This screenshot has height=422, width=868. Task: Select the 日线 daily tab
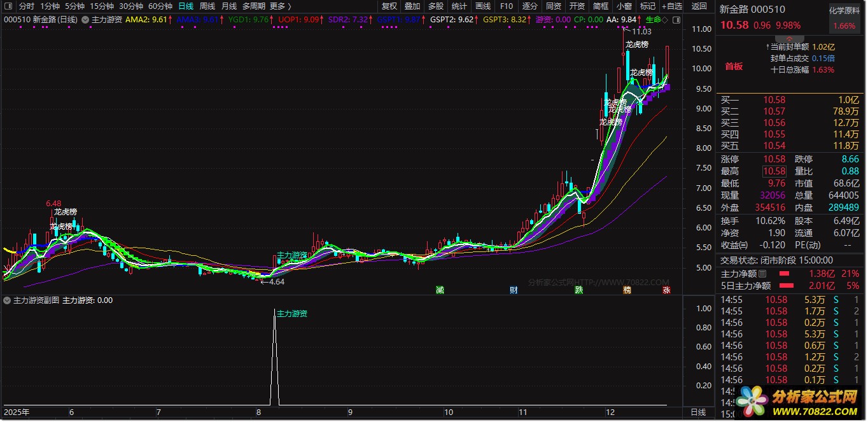(186, 6)
